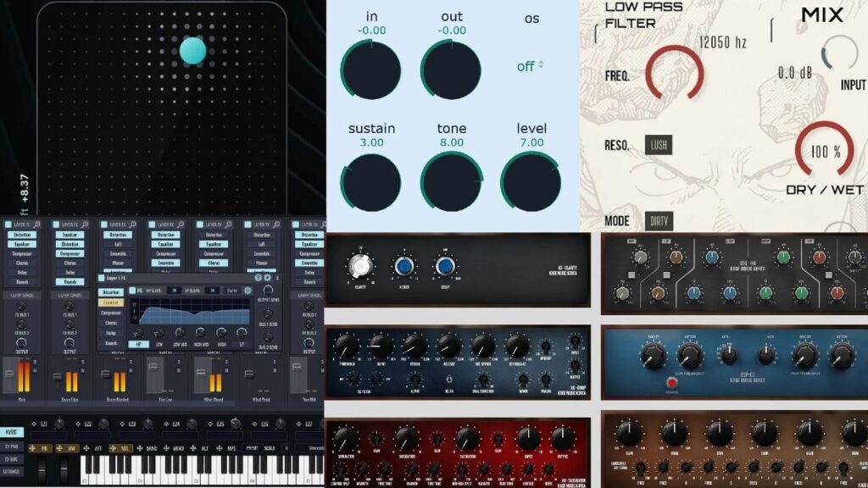Open the os oversampling dropdown

click(x=527, y=63)
